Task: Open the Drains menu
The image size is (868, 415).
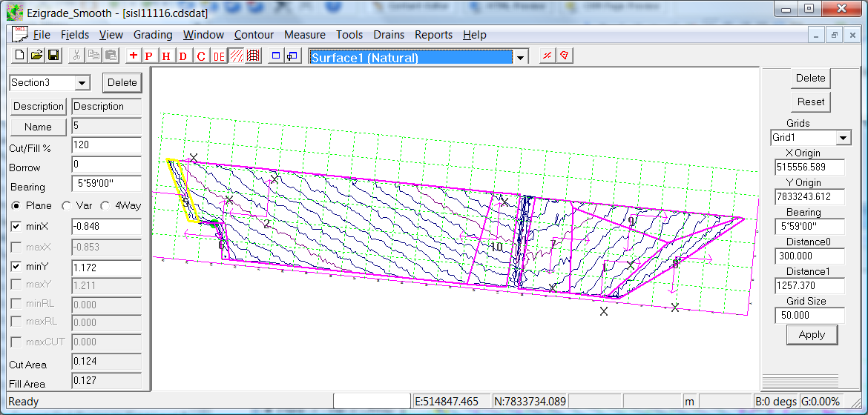Action: point(389,35)
